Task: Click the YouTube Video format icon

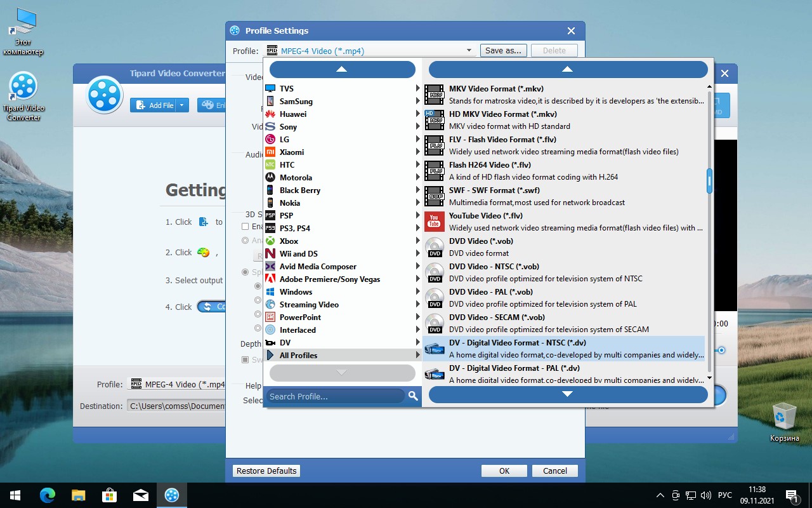Action: click(x=435, y=221)
